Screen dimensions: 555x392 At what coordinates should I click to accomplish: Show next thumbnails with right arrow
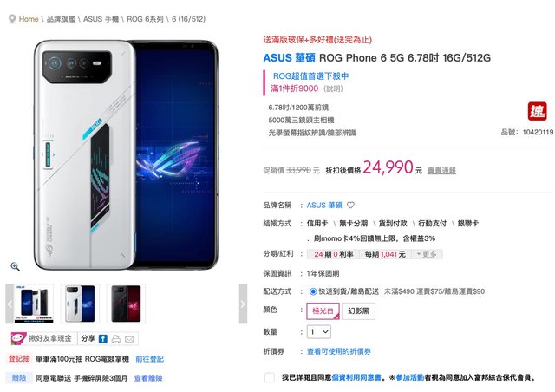[243, 304]
